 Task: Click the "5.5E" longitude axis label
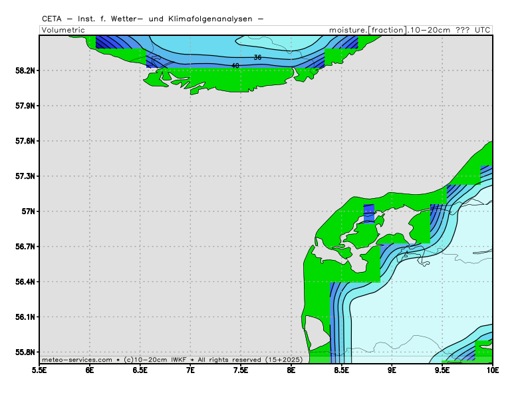(39, 370)
